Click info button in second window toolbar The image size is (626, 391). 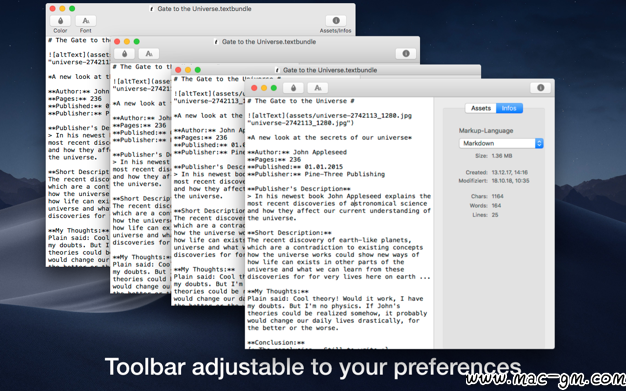[406, 54]
